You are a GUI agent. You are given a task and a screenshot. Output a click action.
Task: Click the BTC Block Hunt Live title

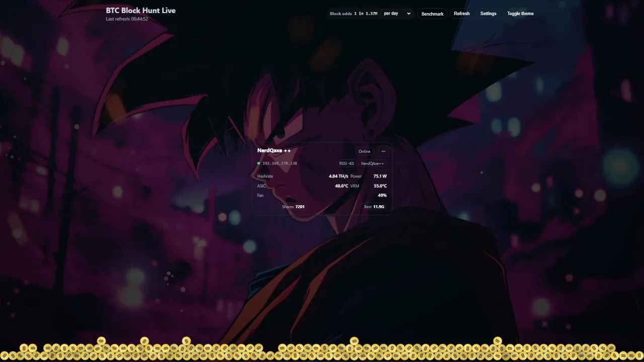coord(141,10)
